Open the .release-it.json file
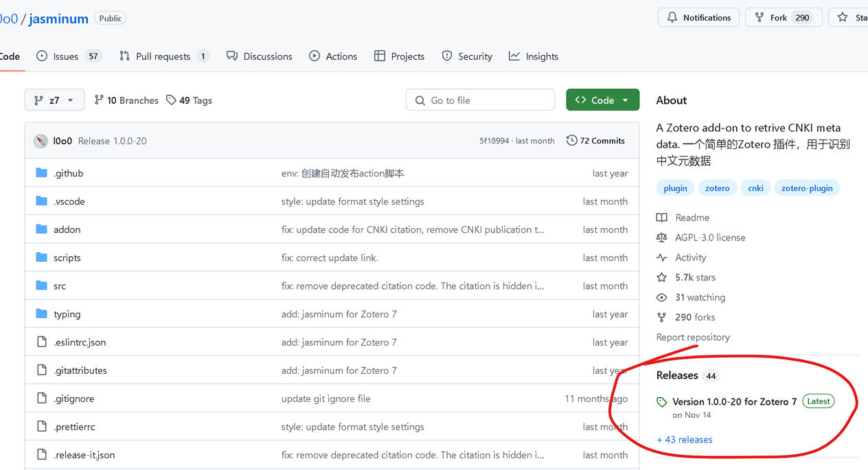Viewport: 868px width, 470px height. pyautogui.click(x=84, y=455)
